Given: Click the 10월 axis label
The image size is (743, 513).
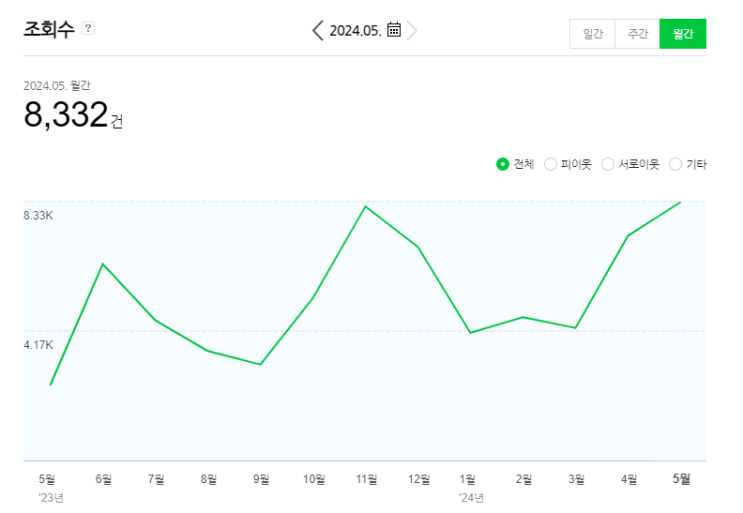Looking at the screenshot, I should click(x=314, y=479).
